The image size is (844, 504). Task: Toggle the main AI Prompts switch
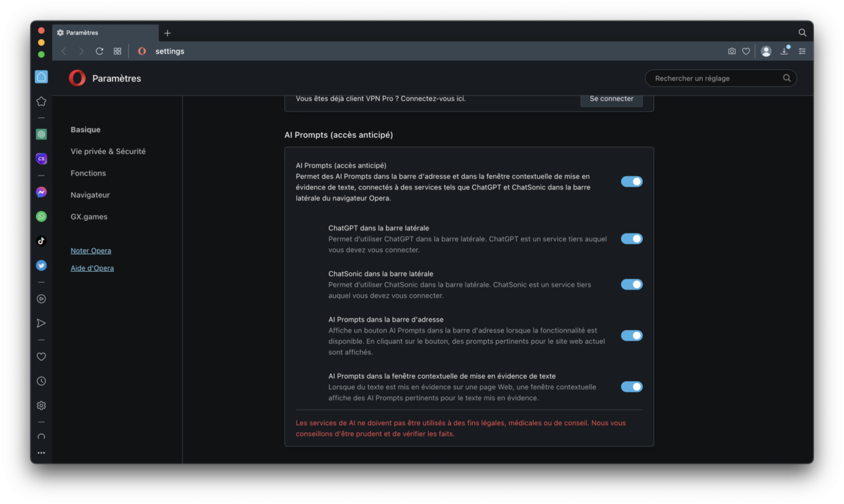[632, 181]
